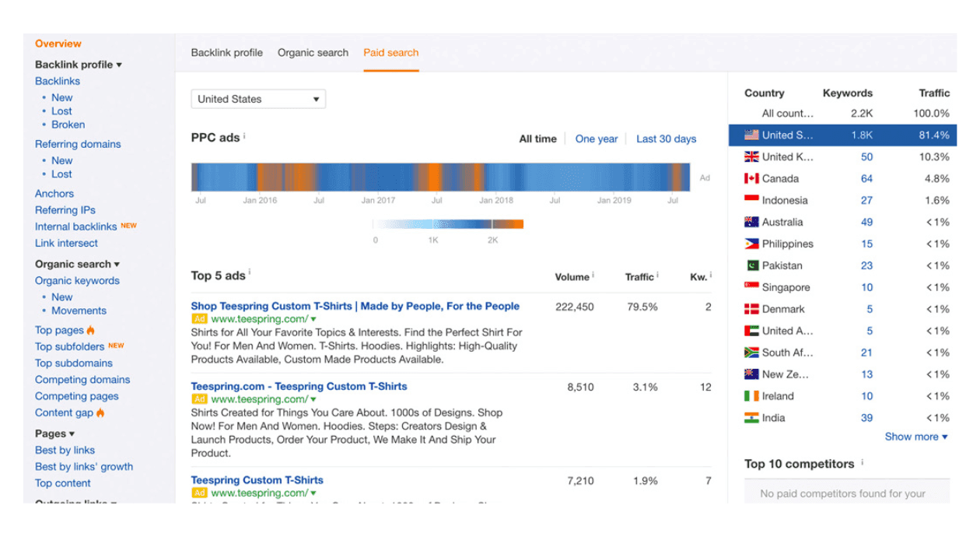Open Link intersect in the sidebar
The image size is (980, 537).
pyautogui.click(x=66, y=243)
